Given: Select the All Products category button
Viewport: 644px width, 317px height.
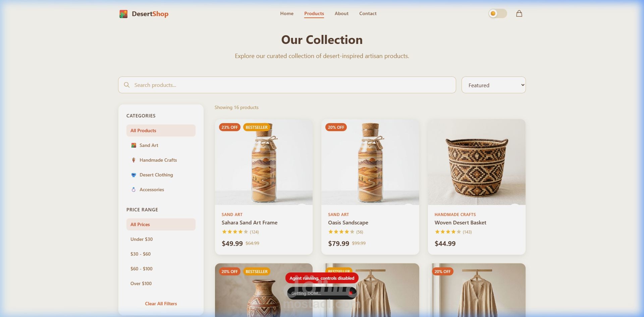Looking at the screenshot, I should click(x=161, y=130).
